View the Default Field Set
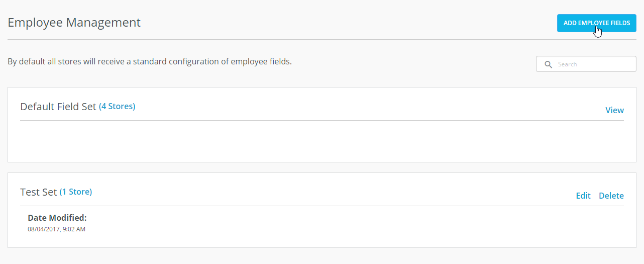The image size is (644, 264). [x=614, y=110]
